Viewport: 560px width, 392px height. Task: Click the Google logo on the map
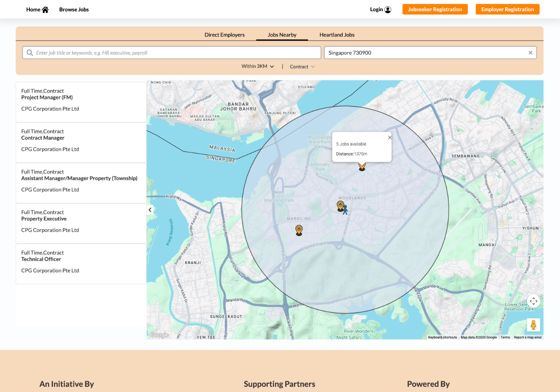[x=159, y=335]
